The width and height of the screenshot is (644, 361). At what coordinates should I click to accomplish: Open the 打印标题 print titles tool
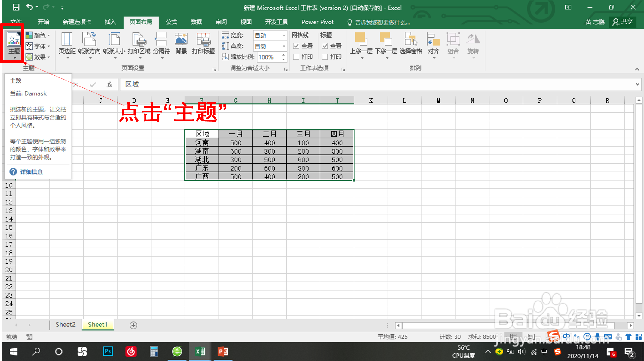pos(203,44)
